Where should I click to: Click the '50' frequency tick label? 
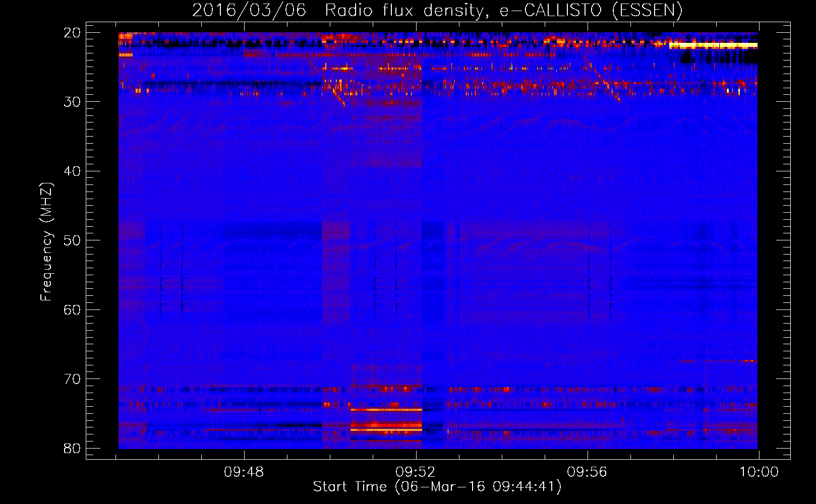73,240
